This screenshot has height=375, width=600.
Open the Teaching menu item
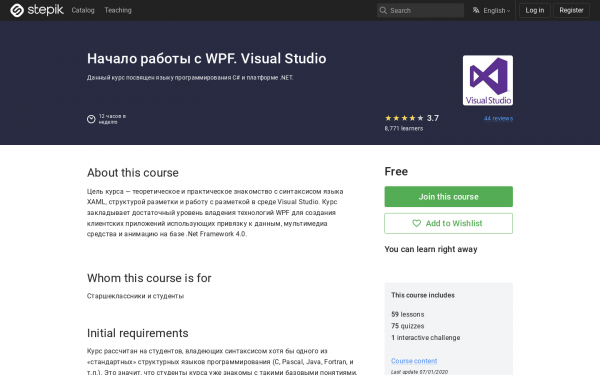click(118, 10)
